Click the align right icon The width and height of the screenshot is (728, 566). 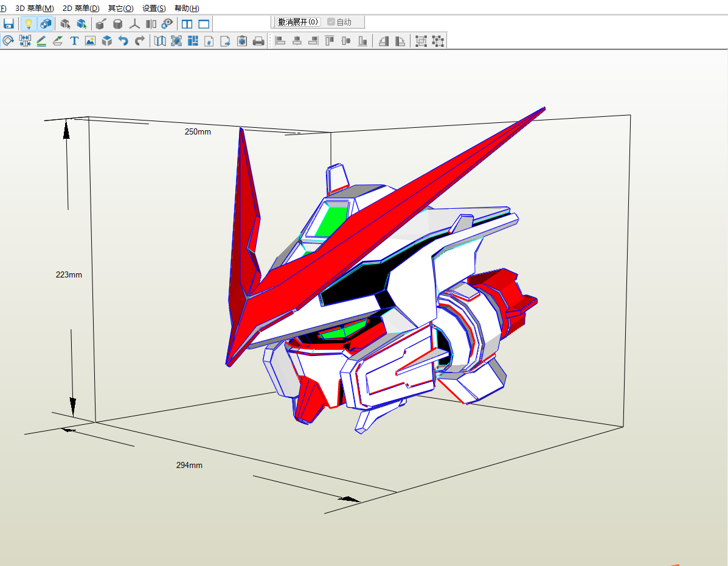(313, 41)
